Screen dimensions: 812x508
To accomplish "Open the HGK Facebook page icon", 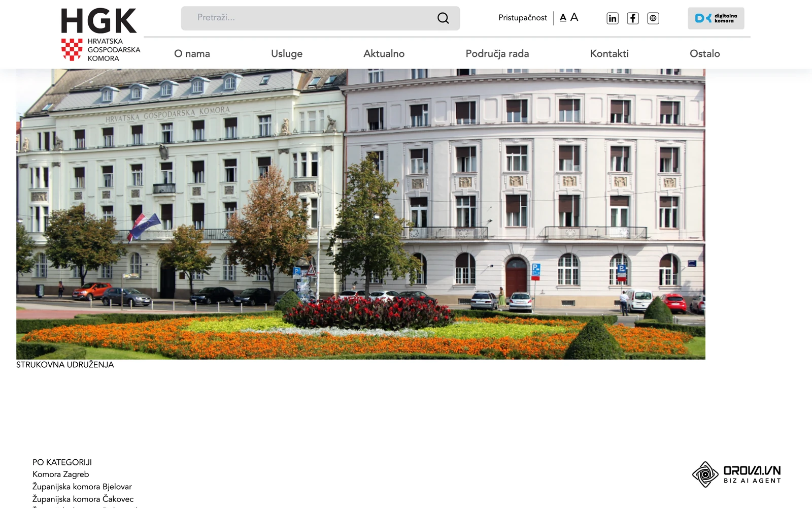I will pyautogui.click(x=633, y=18).
